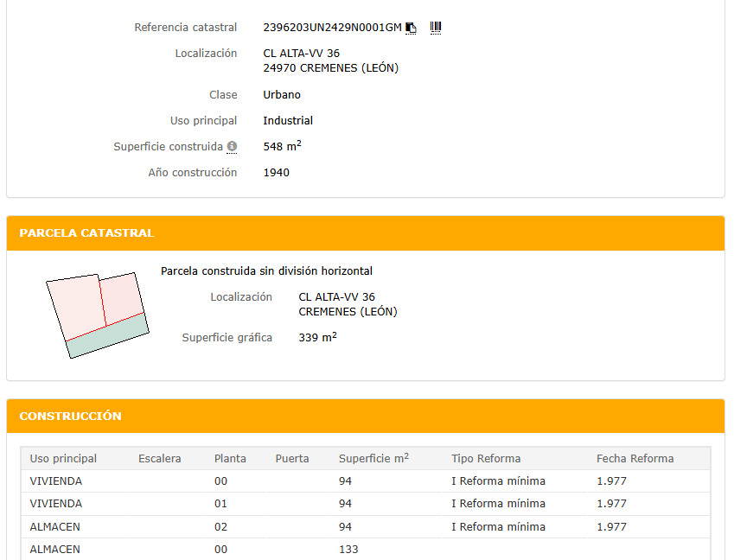Click the Puerta column header

[292, 459]
